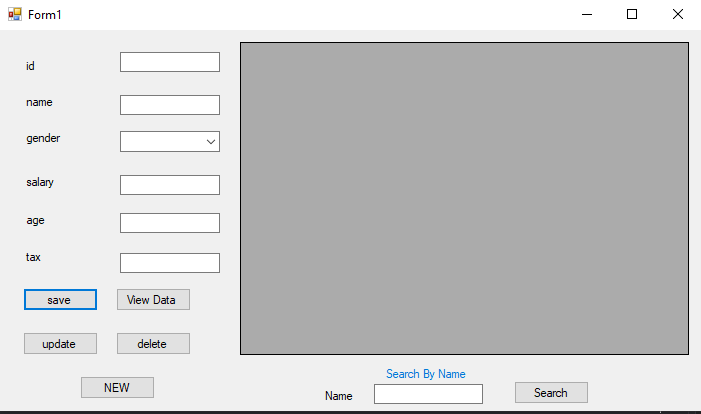Screen dimensions: 701x414
Task: Minimize the Form1 window
Action: pyautogui.click(x=587, y=14)
